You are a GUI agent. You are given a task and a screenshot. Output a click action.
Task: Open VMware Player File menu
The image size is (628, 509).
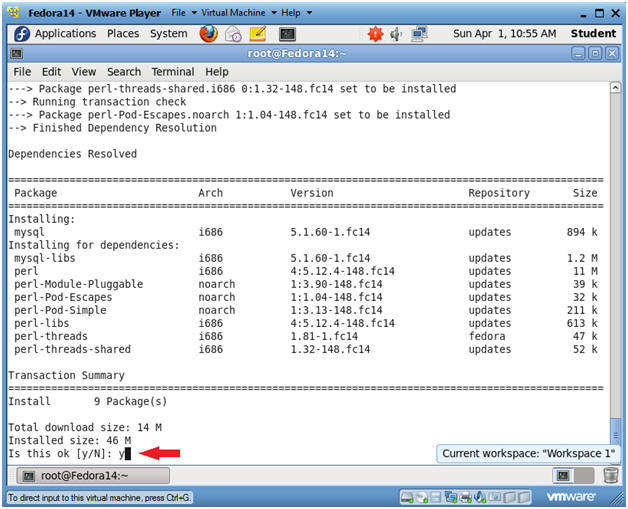coord(184,13)
